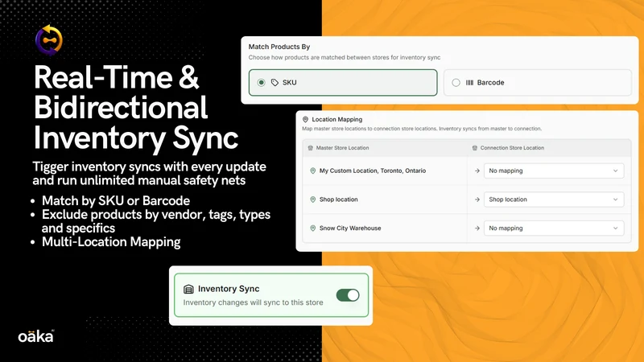Open mapping dropdown for Snow City Warehouse
644x362 pixels.
554,228
